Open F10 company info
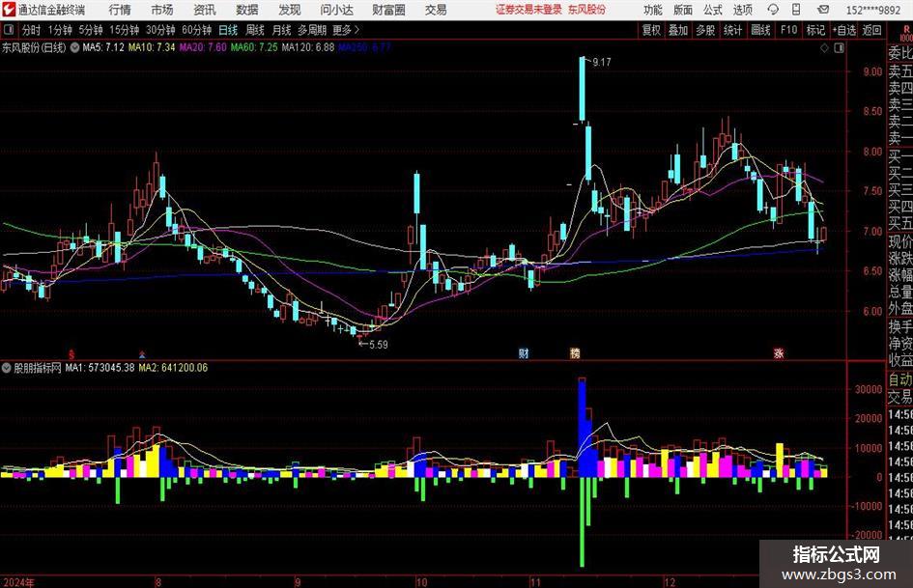This screenshot has width=913, height=588. [x=788, y=30]
